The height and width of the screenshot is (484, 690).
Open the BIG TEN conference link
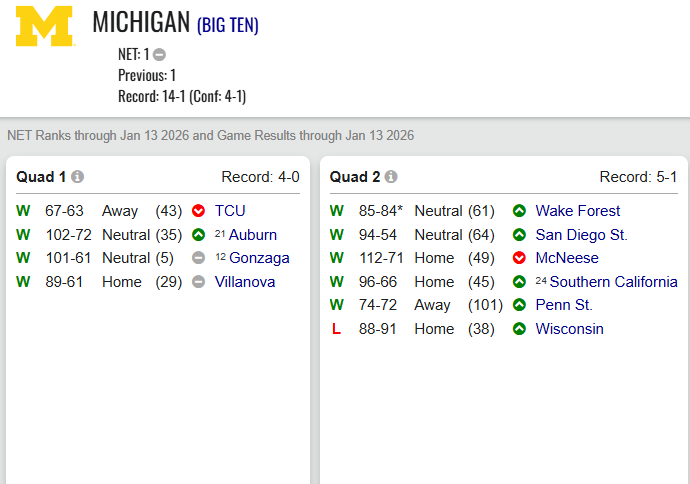(x=228, y=25)
